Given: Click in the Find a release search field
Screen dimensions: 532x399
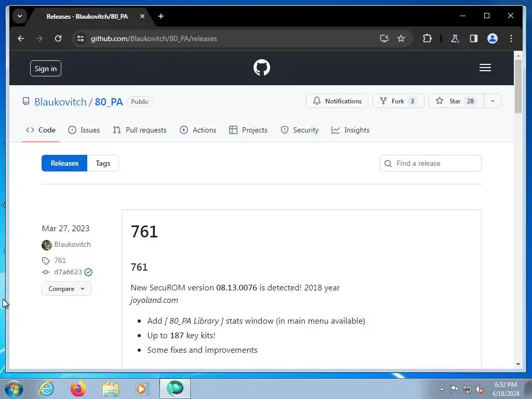Looking at the screenshot, I should pos(431,163).
